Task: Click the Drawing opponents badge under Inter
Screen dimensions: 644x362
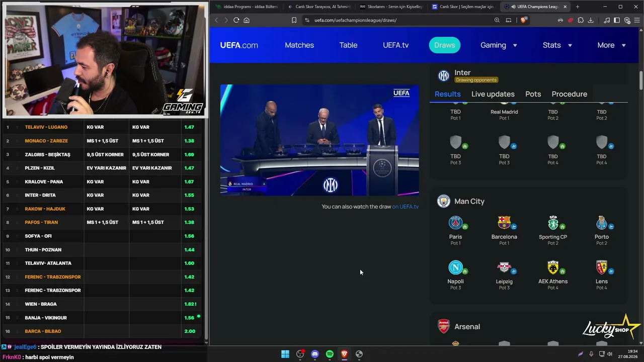Action: point(476,80)
